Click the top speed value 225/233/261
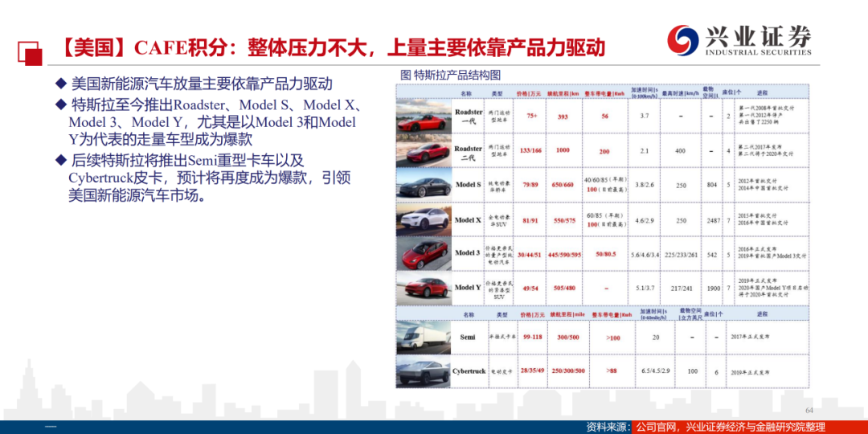 tap(681, 256)
